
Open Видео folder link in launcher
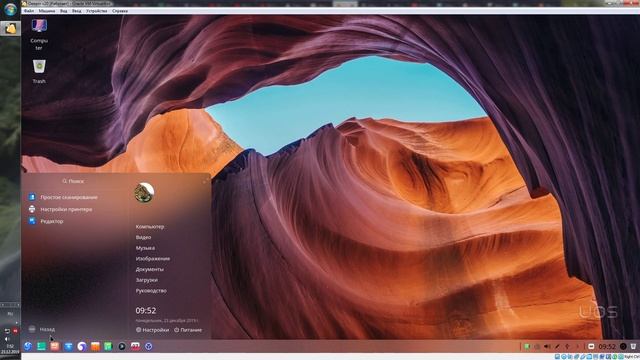click(143, 237)
